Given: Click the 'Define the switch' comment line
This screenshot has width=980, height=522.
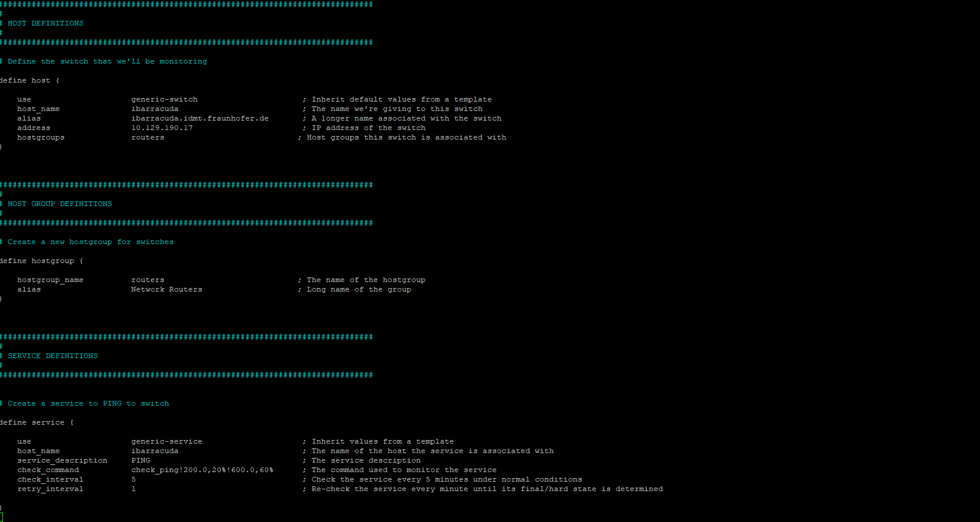Looking at the screenshot, I should [107, 62].
